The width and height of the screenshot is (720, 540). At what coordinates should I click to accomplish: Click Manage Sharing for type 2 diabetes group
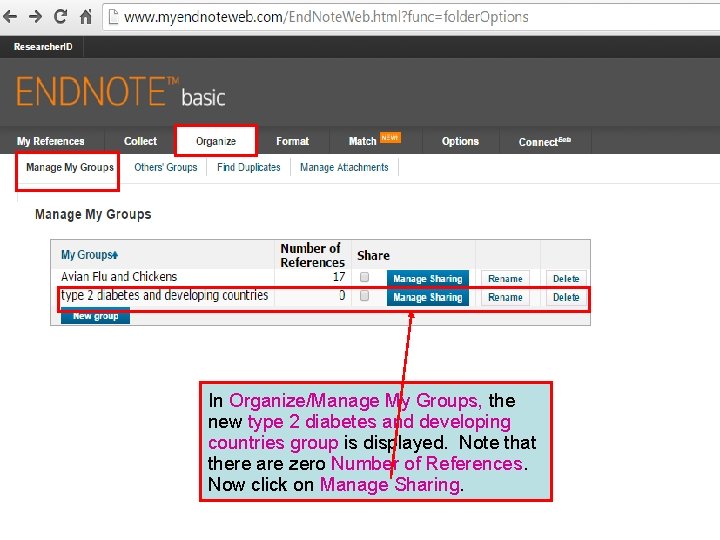pos(428,297)
